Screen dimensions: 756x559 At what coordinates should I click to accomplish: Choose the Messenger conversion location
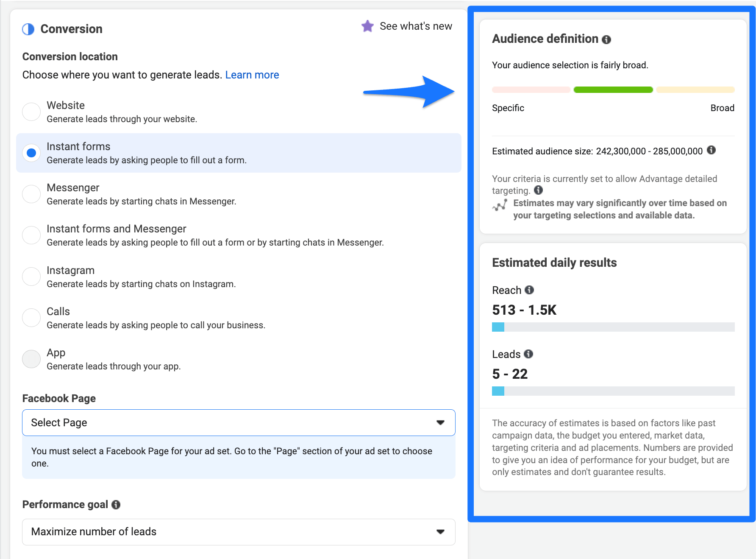tap(31, 194)
